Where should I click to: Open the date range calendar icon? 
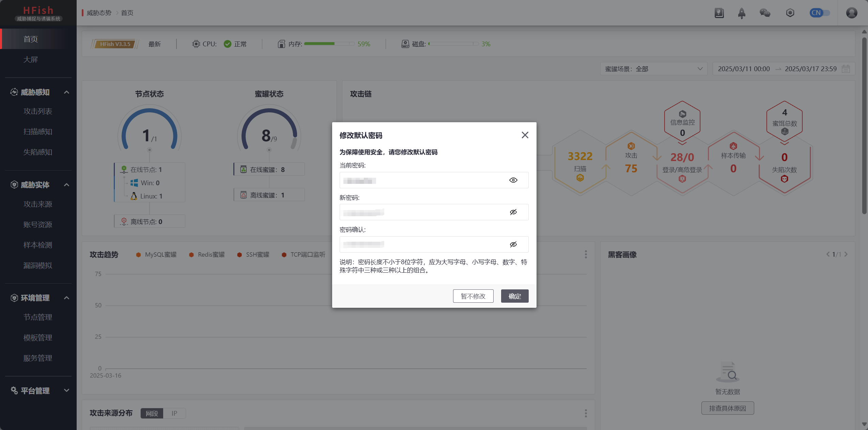[846, 69]
